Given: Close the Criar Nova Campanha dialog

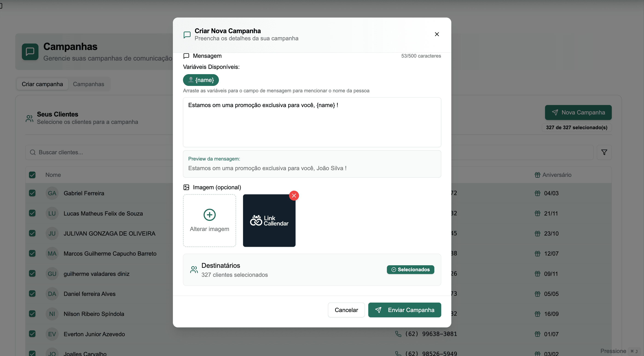Looking at the screenshot, I should coord(436,34).
